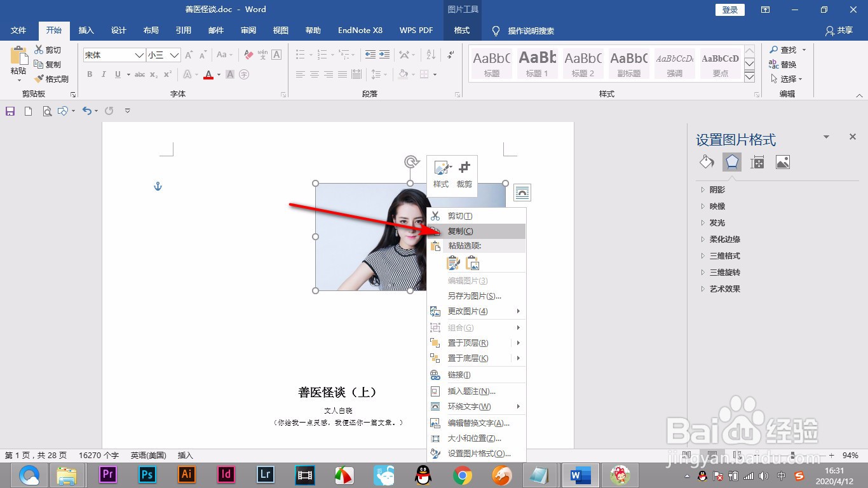Click the superscript x² icon
Image resolution: width=868 pixels, height=488 pixels.
[168, 74]
